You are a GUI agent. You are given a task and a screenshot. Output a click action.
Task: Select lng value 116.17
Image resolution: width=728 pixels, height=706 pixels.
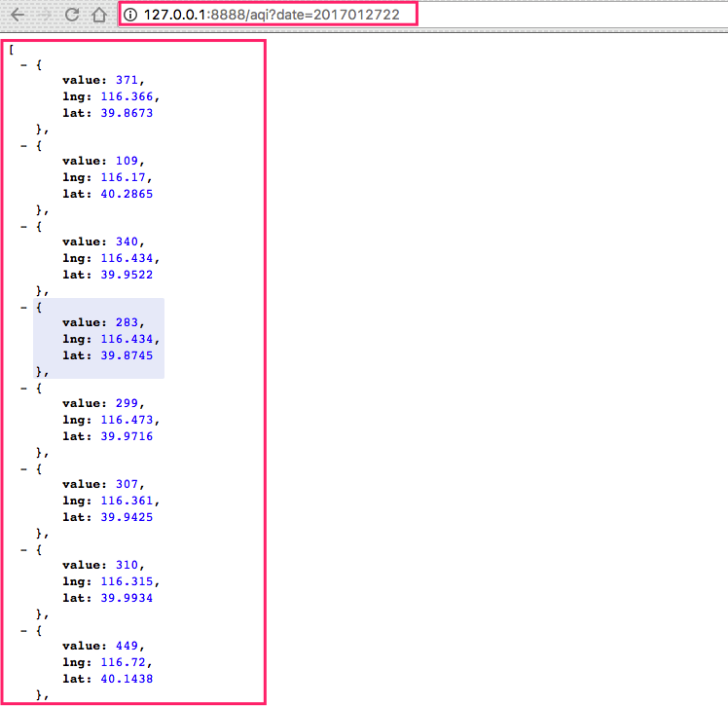coord(123,177)
